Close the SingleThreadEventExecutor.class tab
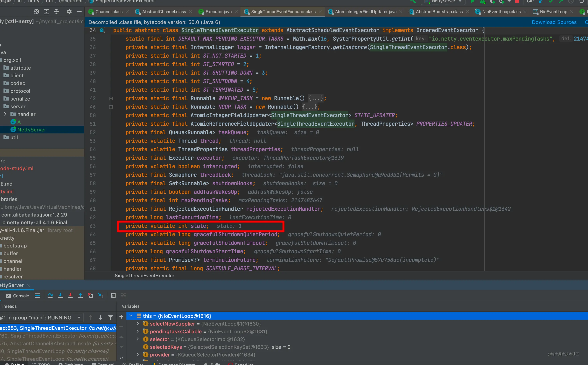The width and height of the screenshot is (588, 365). pyautogui.click(x=320, y=12)
